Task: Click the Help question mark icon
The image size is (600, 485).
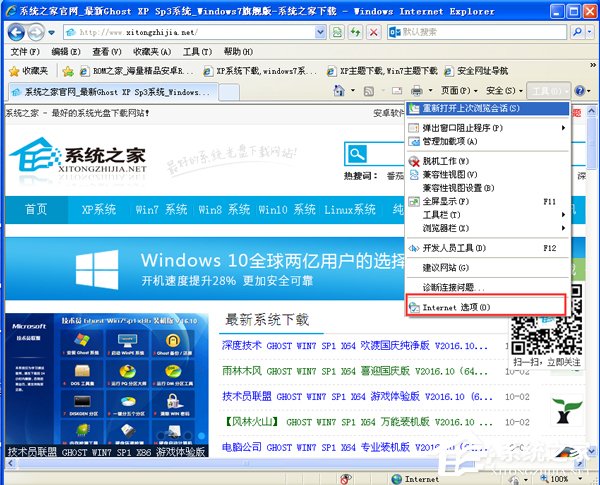Action: (x=582, y=91)
